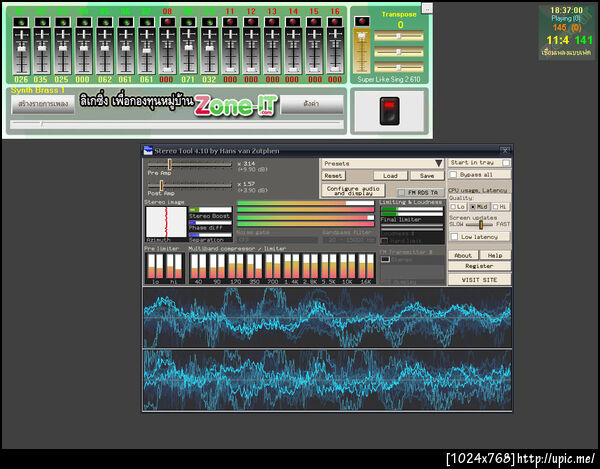The width and height of the screenshot is (600, 469).
Task: Click the Load preset button
Action: (x=390, y=176)
